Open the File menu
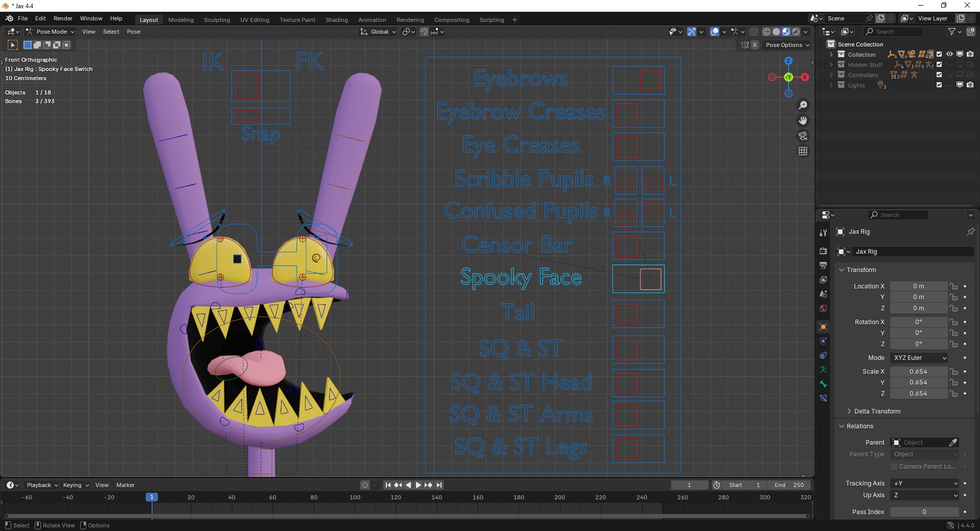 point(22,18)
